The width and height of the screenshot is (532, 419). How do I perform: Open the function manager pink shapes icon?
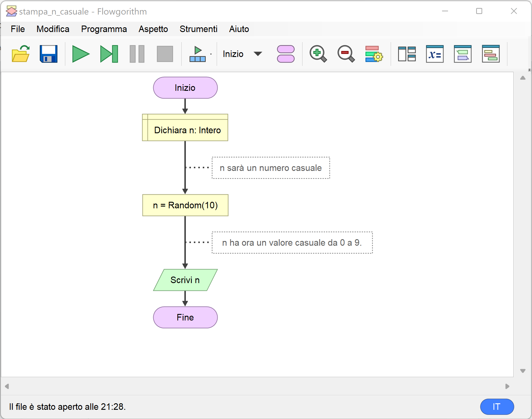286,54
